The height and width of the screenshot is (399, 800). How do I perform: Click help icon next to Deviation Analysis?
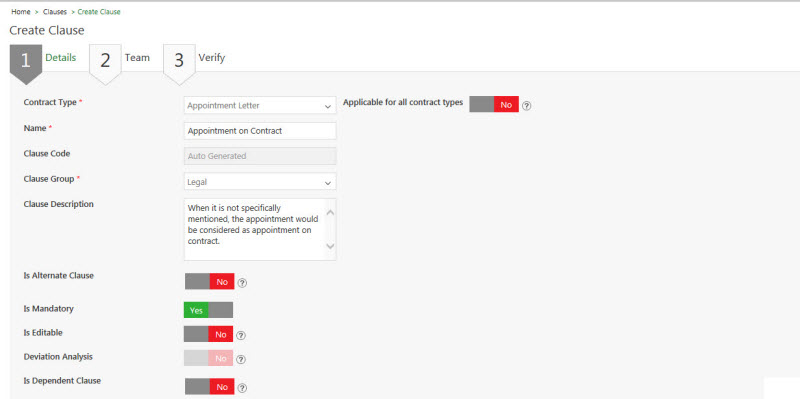[x=241, y=360]
